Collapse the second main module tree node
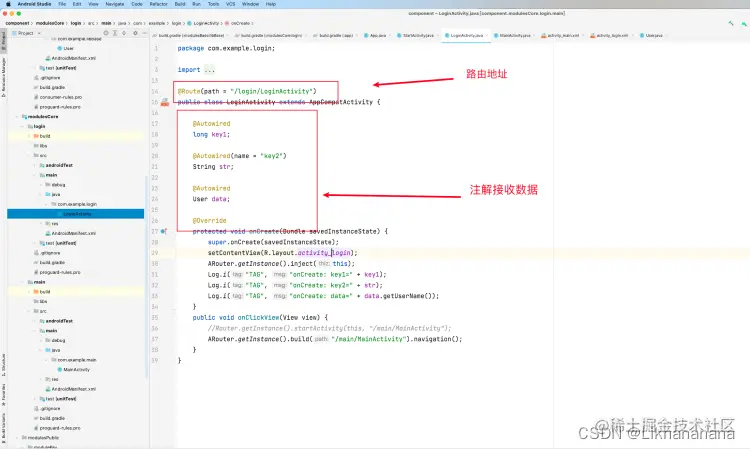 click(x=23, y=282)
